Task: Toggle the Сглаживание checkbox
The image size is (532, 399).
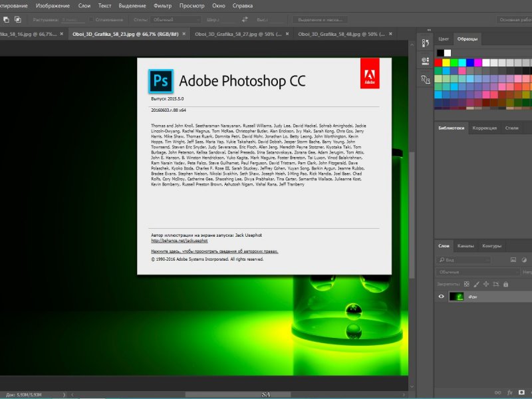Action: click(91, 20)
